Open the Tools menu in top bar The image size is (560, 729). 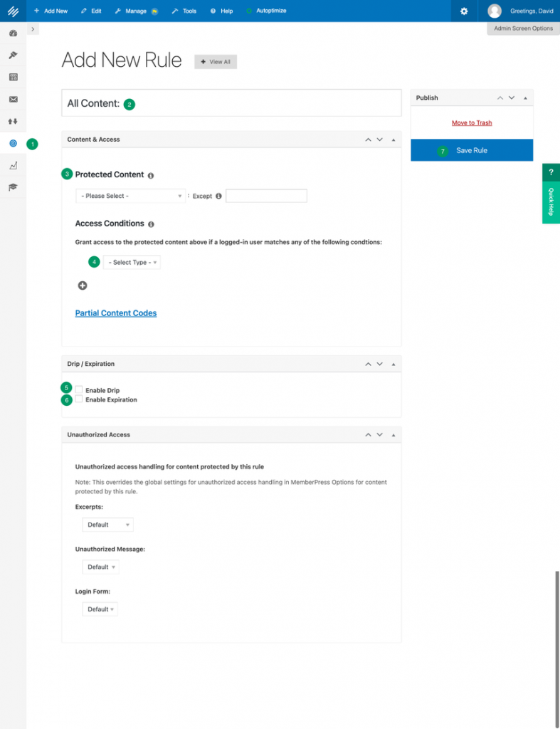184,11
